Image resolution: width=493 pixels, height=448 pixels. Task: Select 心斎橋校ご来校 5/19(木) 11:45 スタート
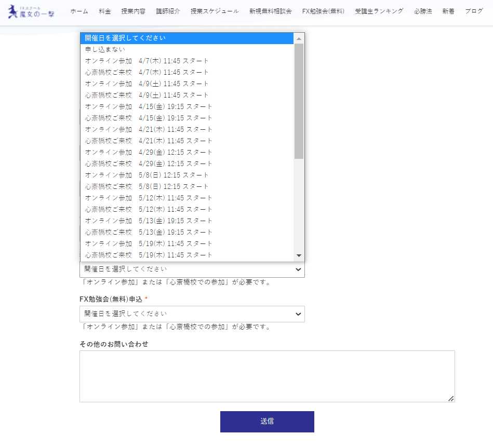point(187,255)
